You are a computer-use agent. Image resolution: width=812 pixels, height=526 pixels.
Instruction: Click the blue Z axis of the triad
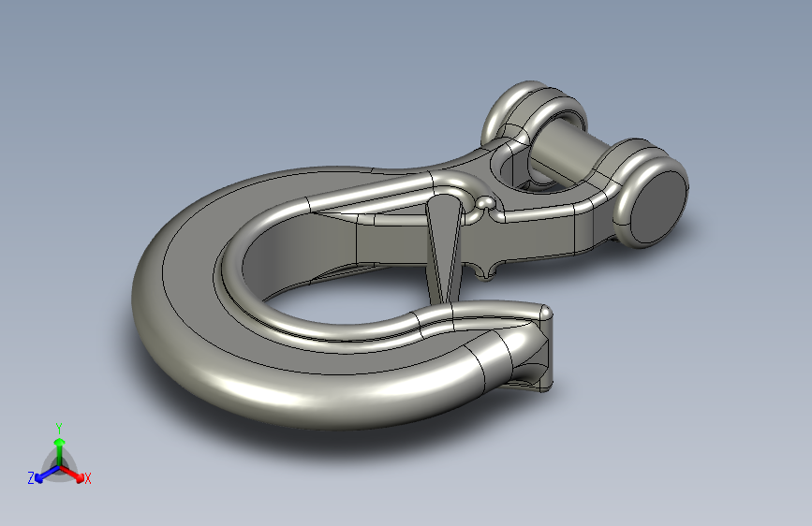[47, 474]
